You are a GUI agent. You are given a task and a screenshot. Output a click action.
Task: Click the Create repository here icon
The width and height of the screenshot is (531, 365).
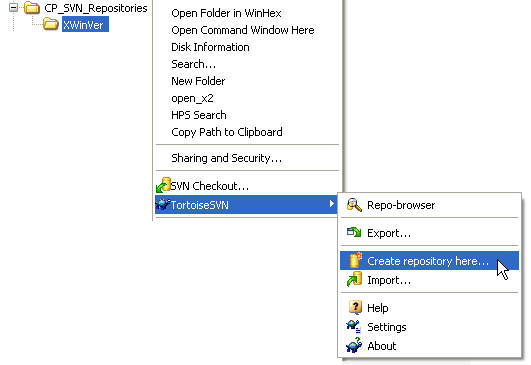(x=355, y=260)
